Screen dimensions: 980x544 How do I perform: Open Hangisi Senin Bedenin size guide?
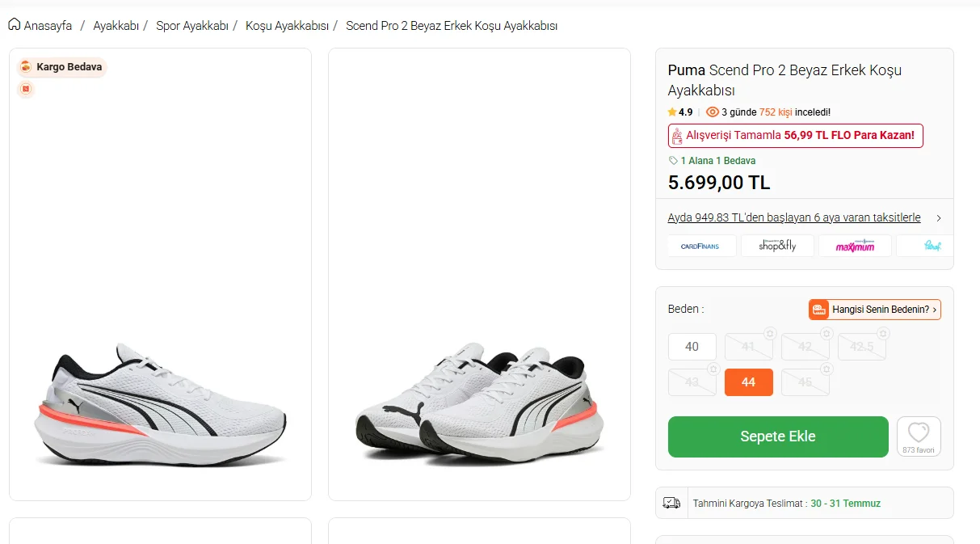click(x=875, y=310)
